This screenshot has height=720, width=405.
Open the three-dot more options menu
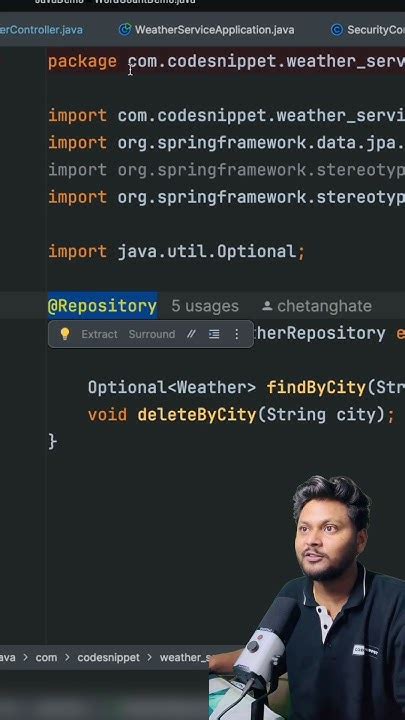pyautogui.click(x=236, y=334)
